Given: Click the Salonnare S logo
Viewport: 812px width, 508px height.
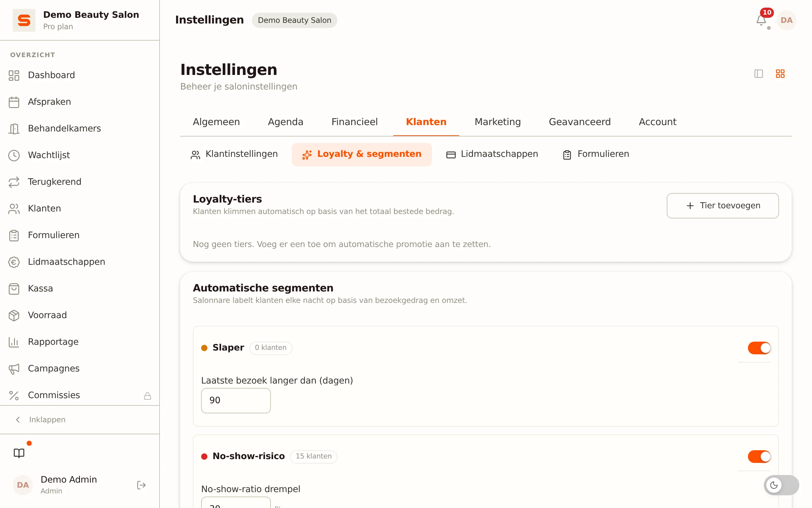Looking at the screenshot, I should tap(24, 20).
